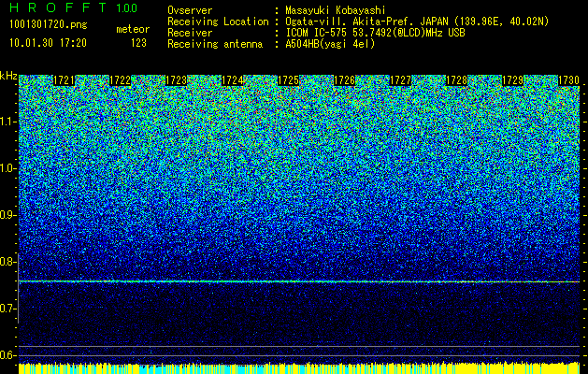Click the 1722 time marker
Viewport: 588px width, 374px height.
coord(120,80)
